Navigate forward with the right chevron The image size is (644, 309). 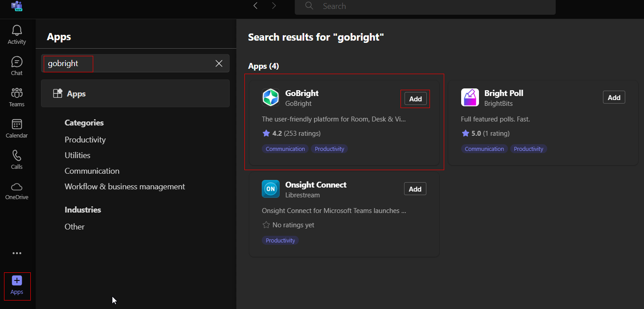click(274, 6)
